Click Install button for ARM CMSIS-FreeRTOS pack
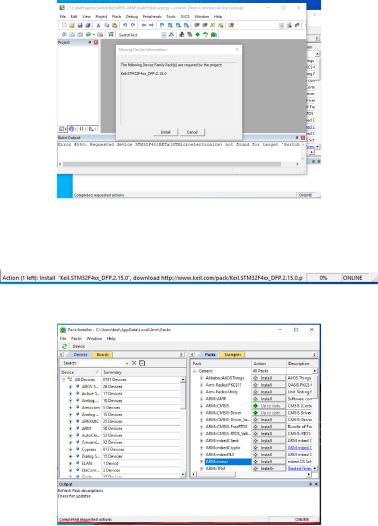The width and height of the screenshot is (378, 526). point(269,427)
